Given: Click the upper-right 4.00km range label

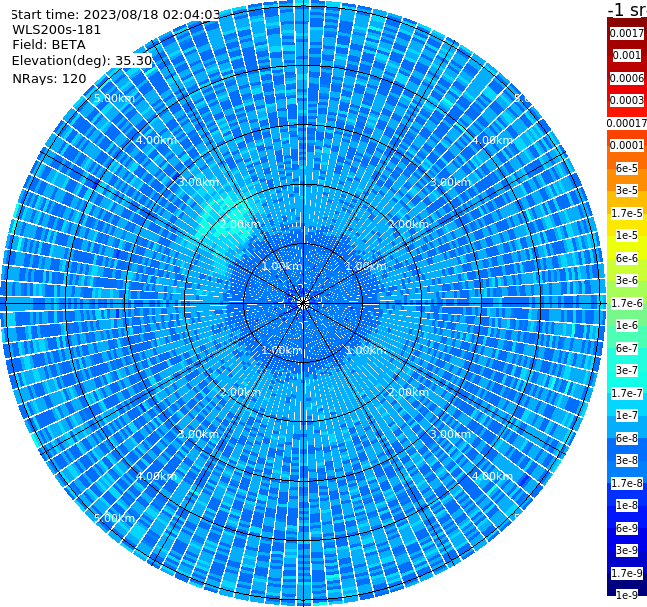Looking at the screenshot, I should (x=492, y=140).
